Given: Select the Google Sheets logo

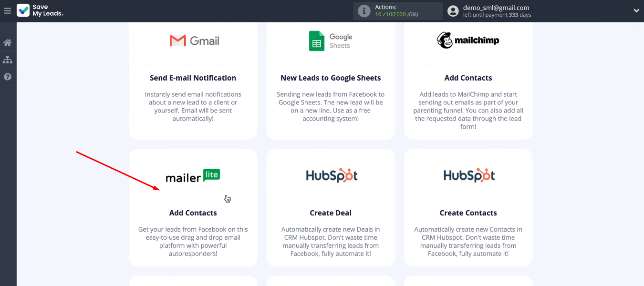Looking at the screenshot, I should click(x=331, y=41).
